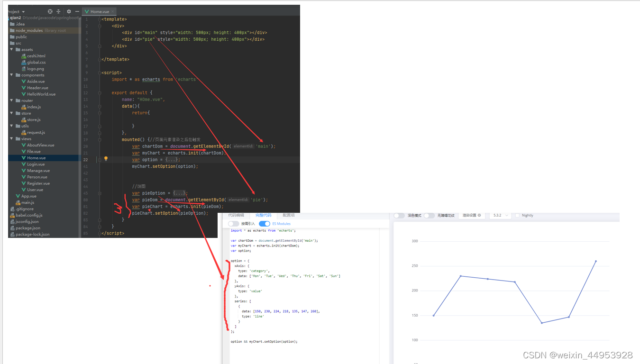Switch to 代码编辑 tab in ECharts editor
640x364 pixels.
236,215
